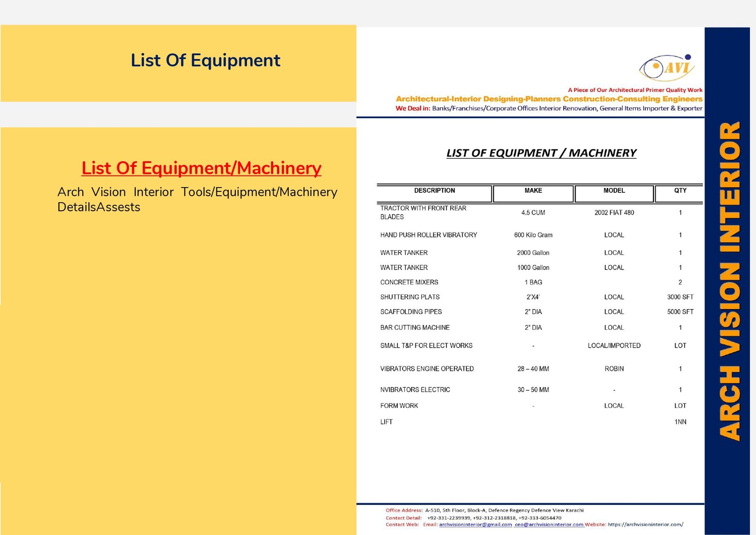This screenshot has width=756, height=535.
Task: Click the 'We Deal in:' red label
Action: point(412,108)
